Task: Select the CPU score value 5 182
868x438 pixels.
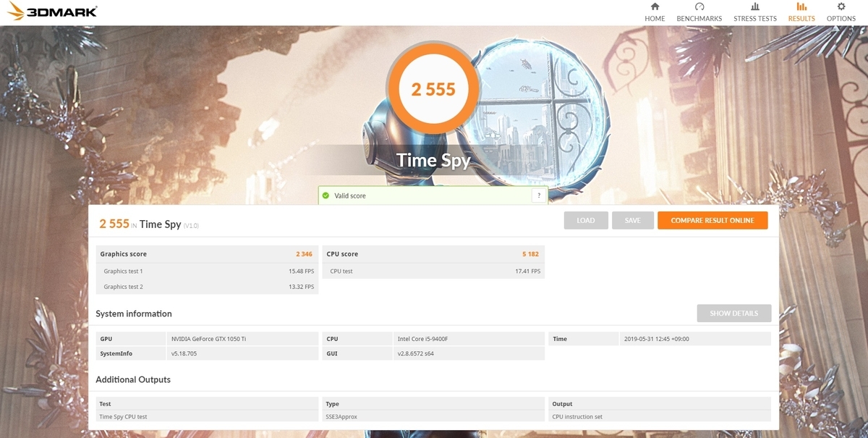Action: pyautogui.click(x=530, y=254)
